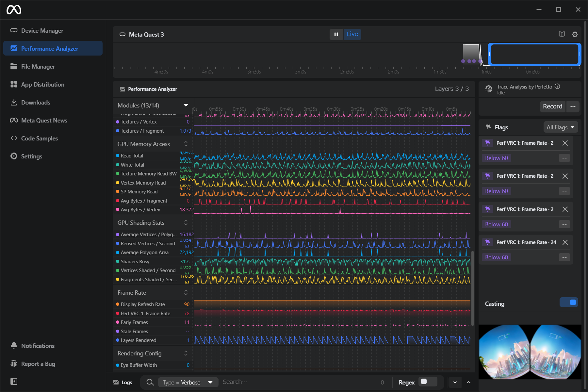Enable the Regex toggle
Viewport: 588px width, 392px height.
pyautogui.click(x=428, y=382)
